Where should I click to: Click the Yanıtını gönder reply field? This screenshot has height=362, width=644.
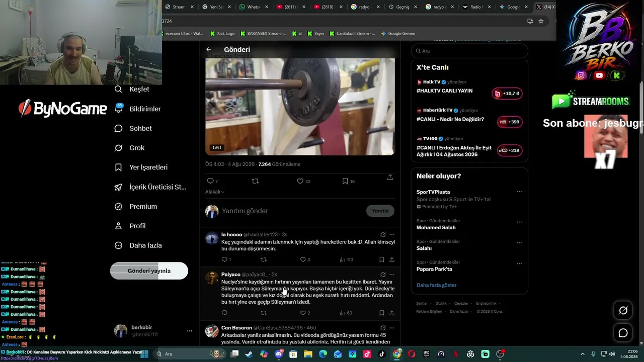[292, 211]
